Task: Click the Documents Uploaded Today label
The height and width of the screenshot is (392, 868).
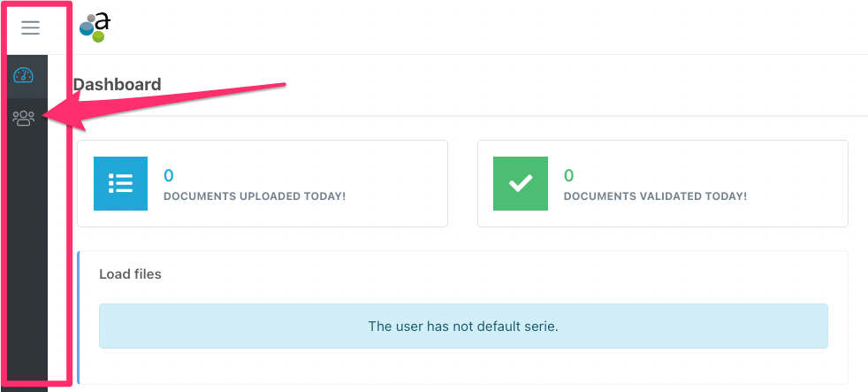Action: point(255,196)
